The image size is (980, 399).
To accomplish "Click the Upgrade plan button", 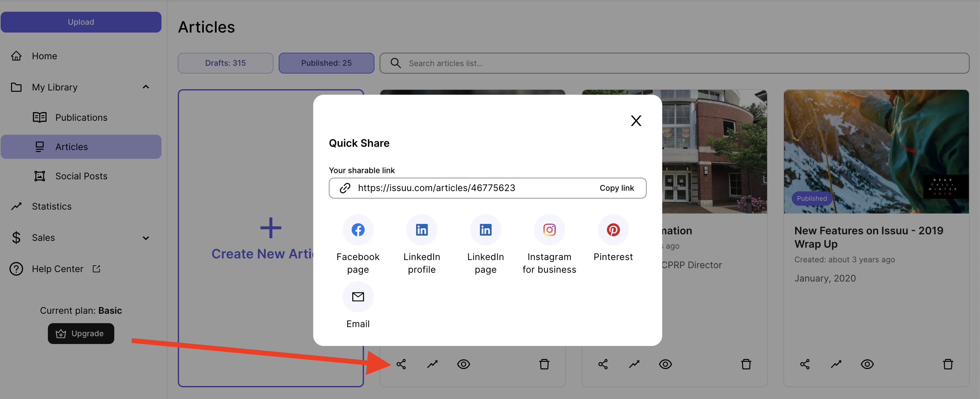I will (x=81, y=333).
